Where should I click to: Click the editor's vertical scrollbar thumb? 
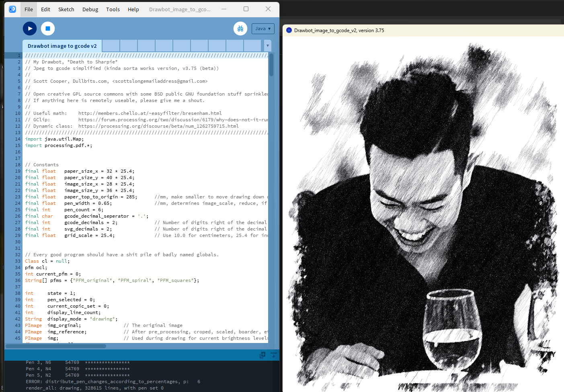click(271, 65)
